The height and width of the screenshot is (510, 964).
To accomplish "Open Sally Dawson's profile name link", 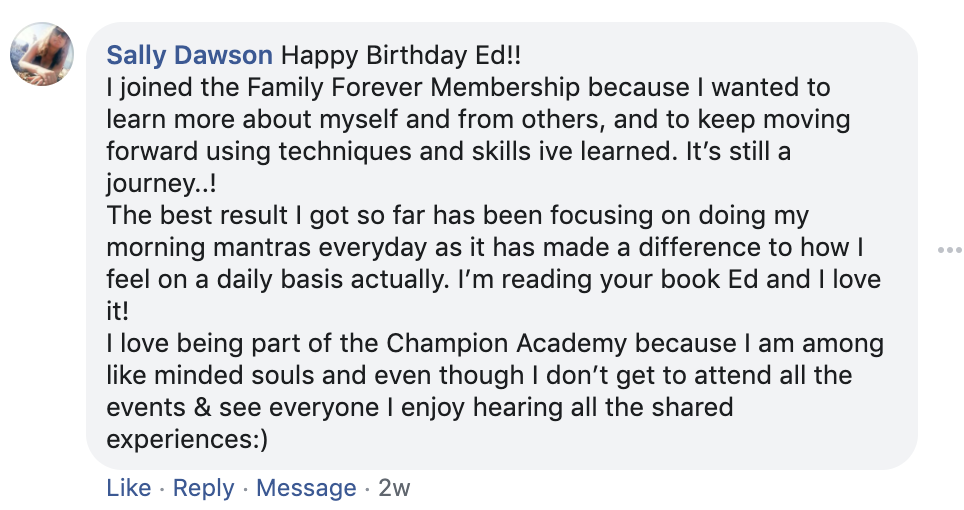I will 190,55.
